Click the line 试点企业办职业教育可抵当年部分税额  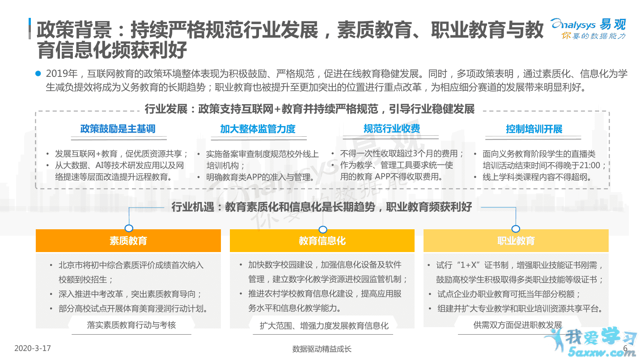click(509, 294)
